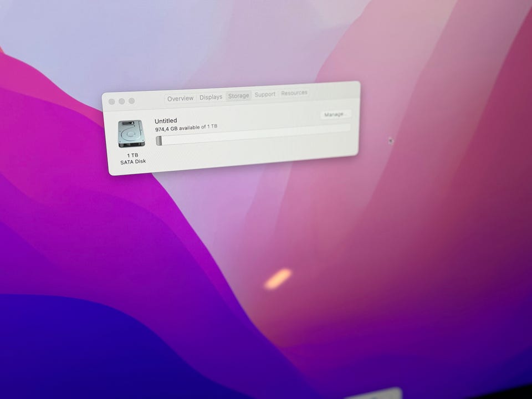The width and height of the screenshot is (532, 399).
Task: Click the SATA hard disk drive icon
Action: coord(131,134)
